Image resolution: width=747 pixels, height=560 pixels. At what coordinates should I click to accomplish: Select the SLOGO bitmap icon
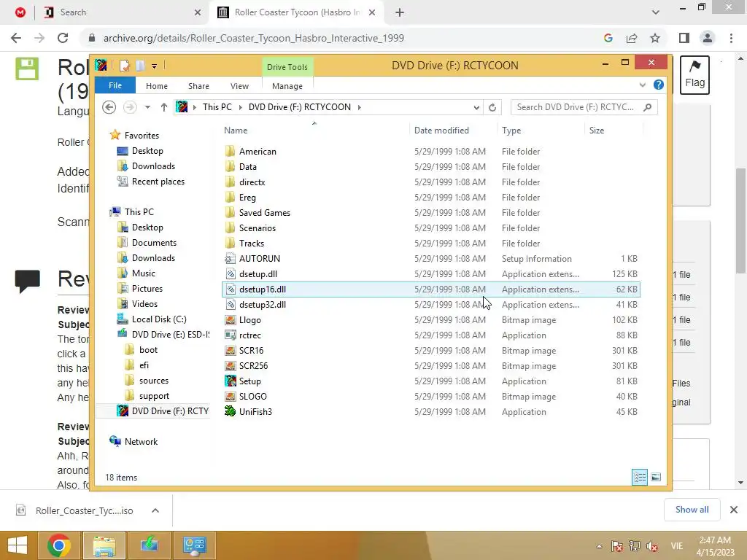point(230,396)
